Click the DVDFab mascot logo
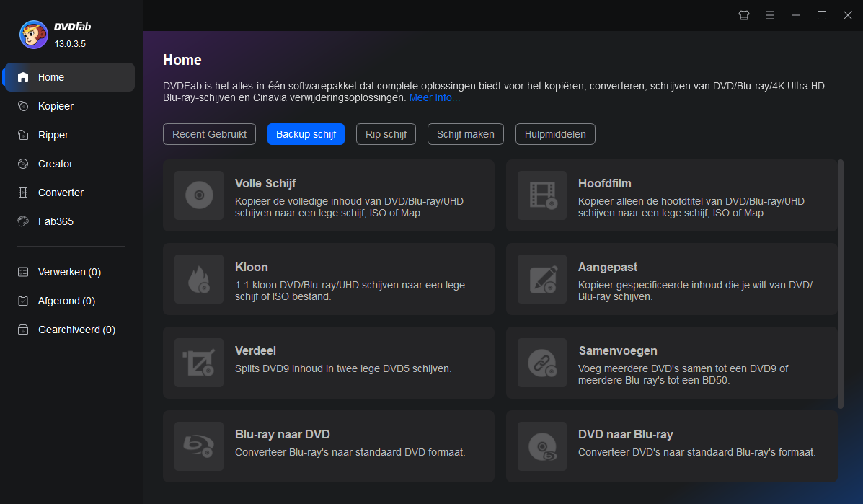Viewport: 863px width, 504px height. coord(34,35)
